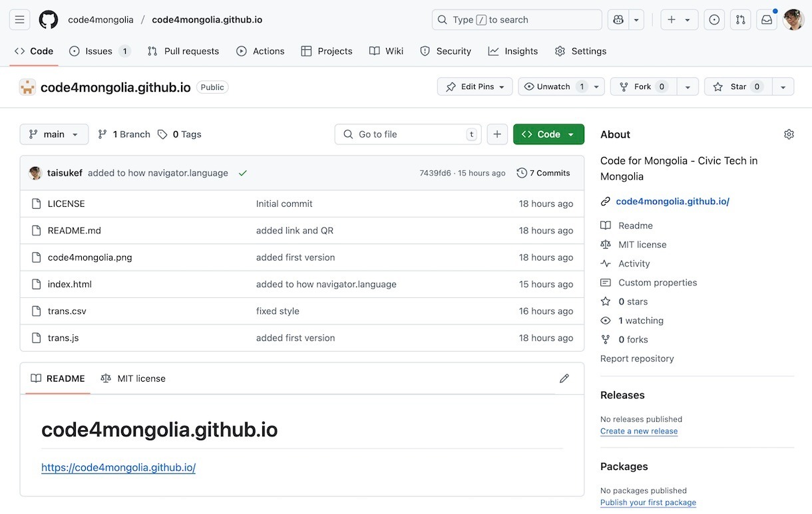Open the Edit Pins dropdown
The height and width of the screenshot is (514, 812).
pos(475,86)
